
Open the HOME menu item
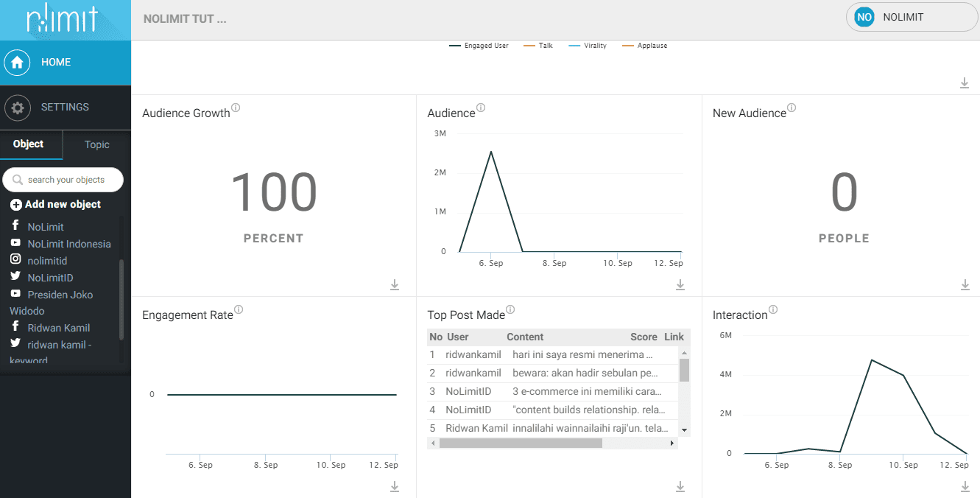pos(66,63)
